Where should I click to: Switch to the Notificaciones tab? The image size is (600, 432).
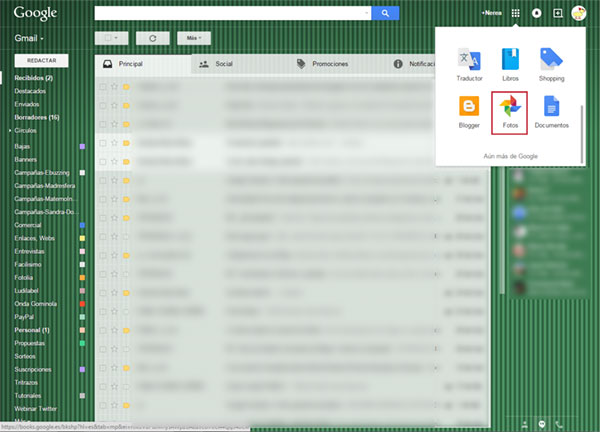[x=410, y=64]
